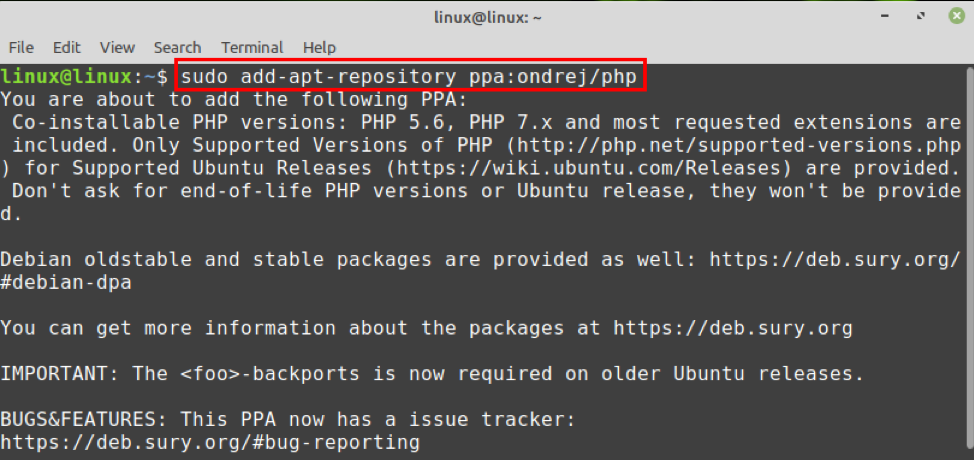
Task: Open the Edit menu
Action: [67, 47]
